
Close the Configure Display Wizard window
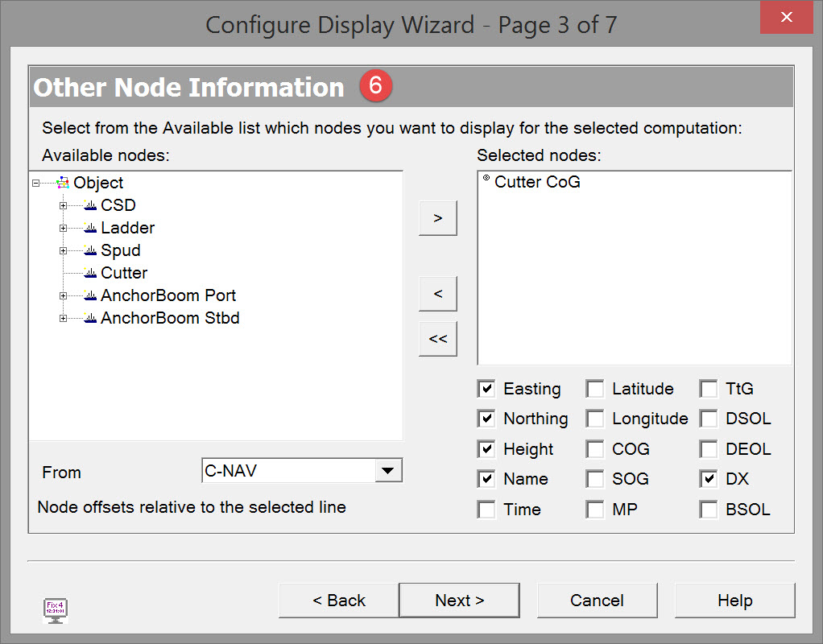pyautogui.click(x=787, y=17)
